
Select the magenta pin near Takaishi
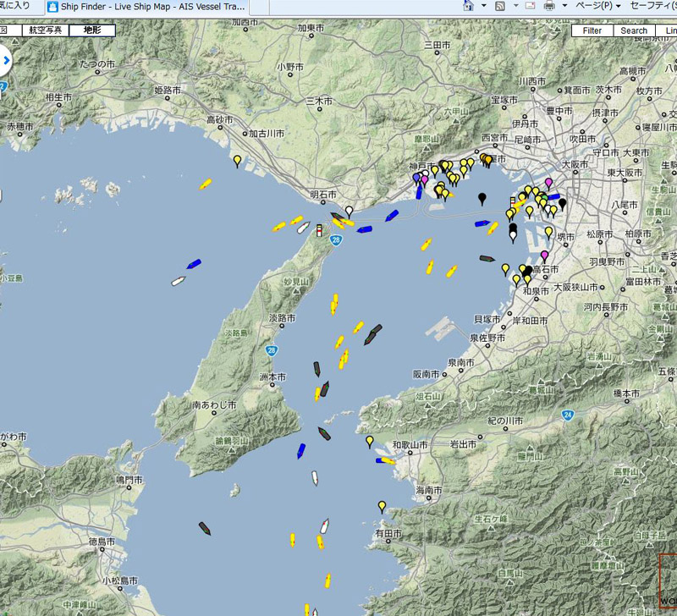(544, 256)
